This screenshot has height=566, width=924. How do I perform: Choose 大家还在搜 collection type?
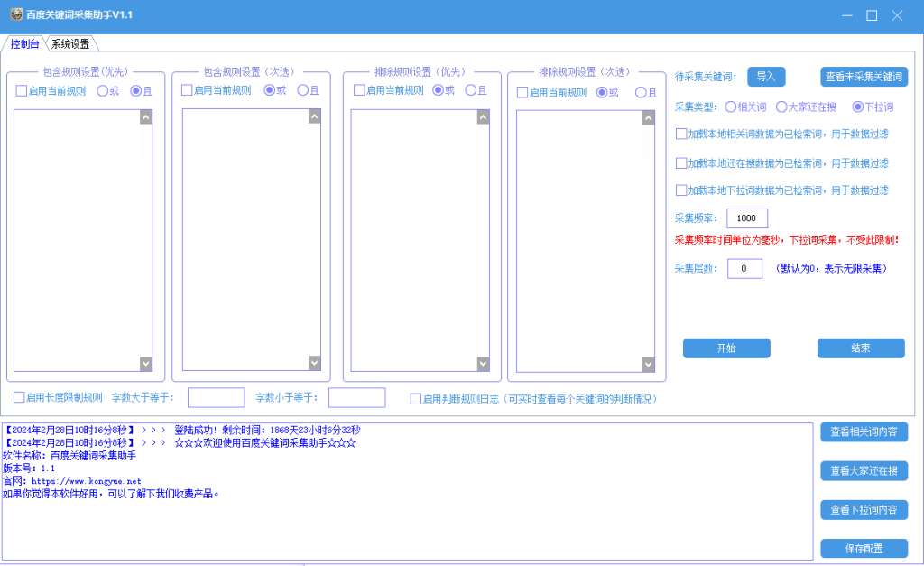tap(781, 107)
